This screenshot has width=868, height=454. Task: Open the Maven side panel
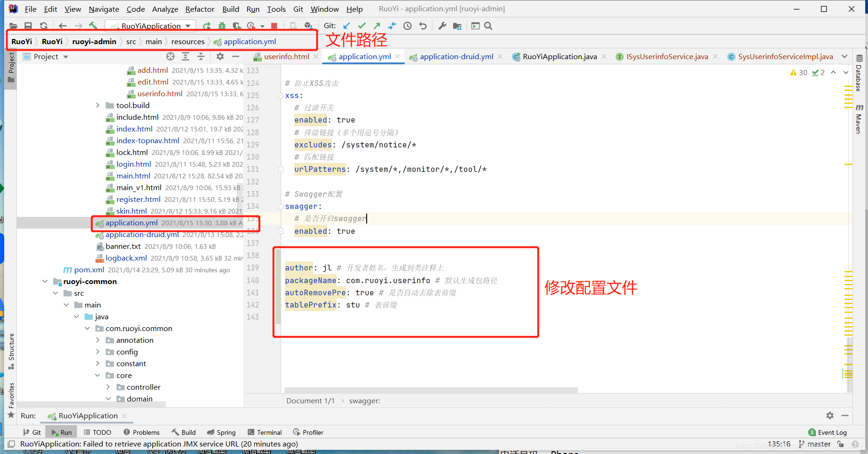859,119
